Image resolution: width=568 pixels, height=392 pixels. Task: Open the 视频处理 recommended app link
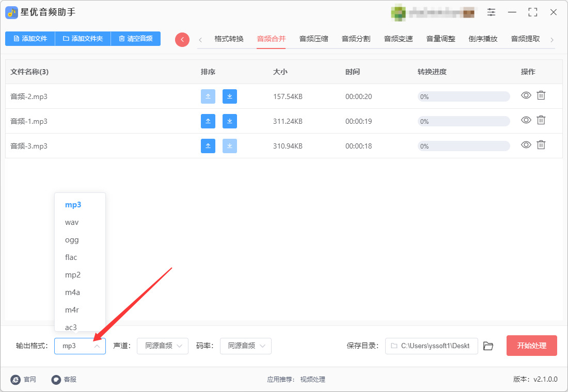point(312,379)
